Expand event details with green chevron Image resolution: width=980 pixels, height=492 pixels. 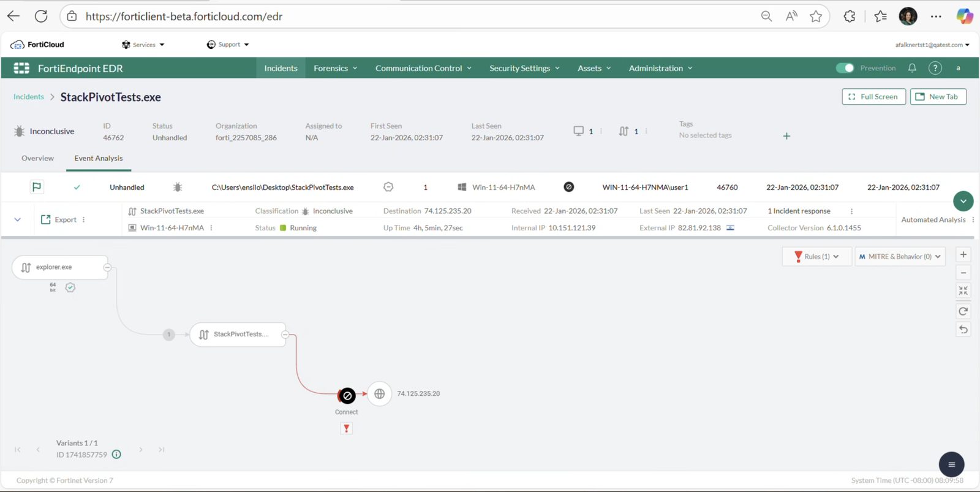963,201
